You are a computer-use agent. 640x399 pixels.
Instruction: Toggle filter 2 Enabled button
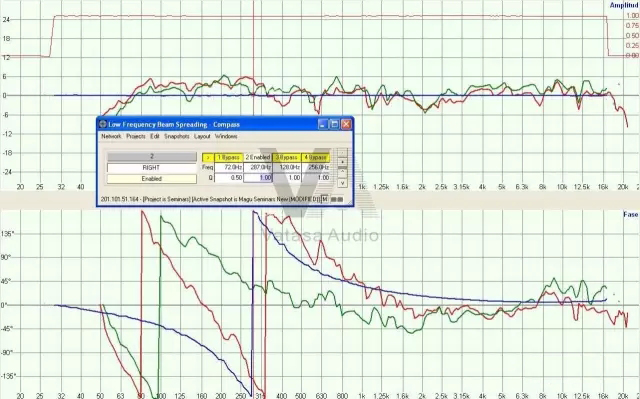point(258,157)
